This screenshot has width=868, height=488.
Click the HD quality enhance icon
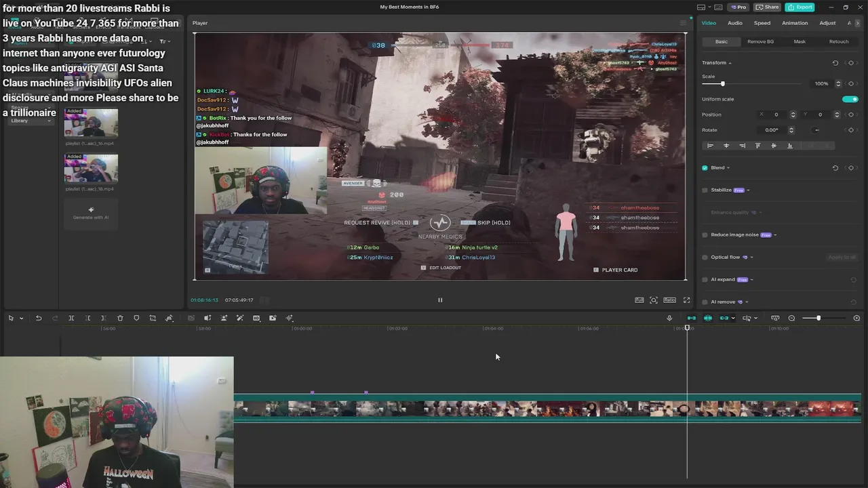[x=256, y=318]
